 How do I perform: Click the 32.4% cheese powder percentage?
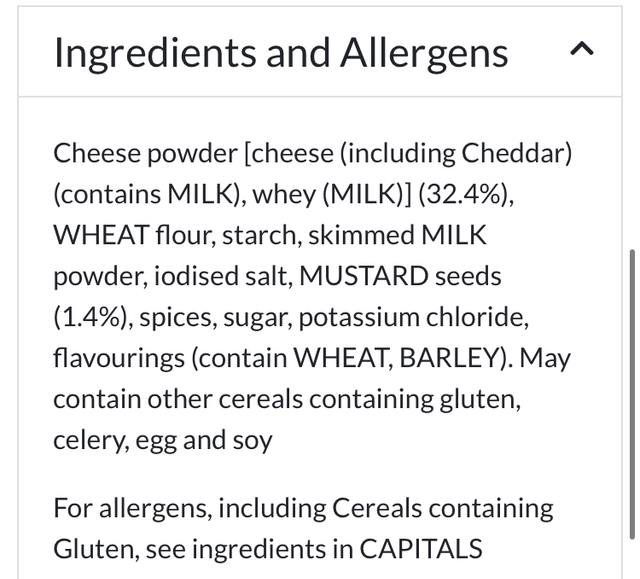(x=463, y=194)
